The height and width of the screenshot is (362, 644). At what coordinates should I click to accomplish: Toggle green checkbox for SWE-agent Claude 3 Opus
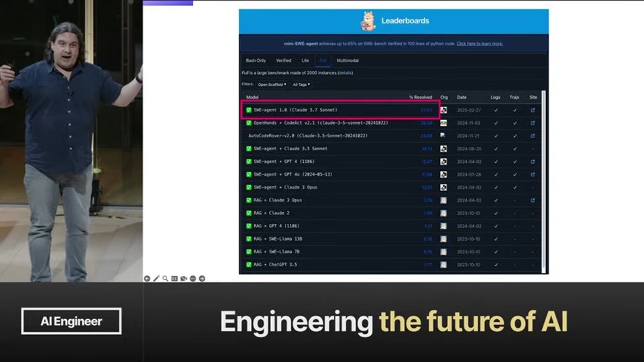click(x=249, y=187)
